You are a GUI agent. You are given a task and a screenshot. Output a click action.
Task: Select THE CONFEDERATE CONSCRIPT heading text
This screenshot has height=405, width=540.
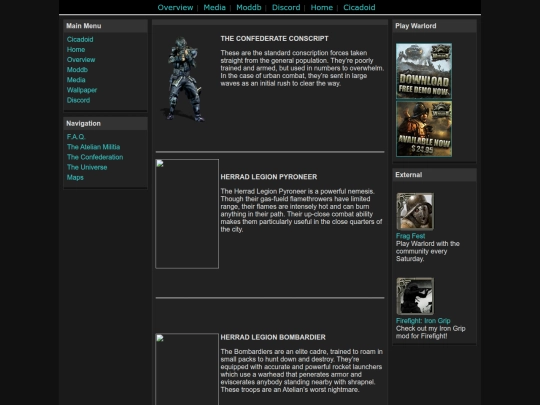tap(274, 39)
